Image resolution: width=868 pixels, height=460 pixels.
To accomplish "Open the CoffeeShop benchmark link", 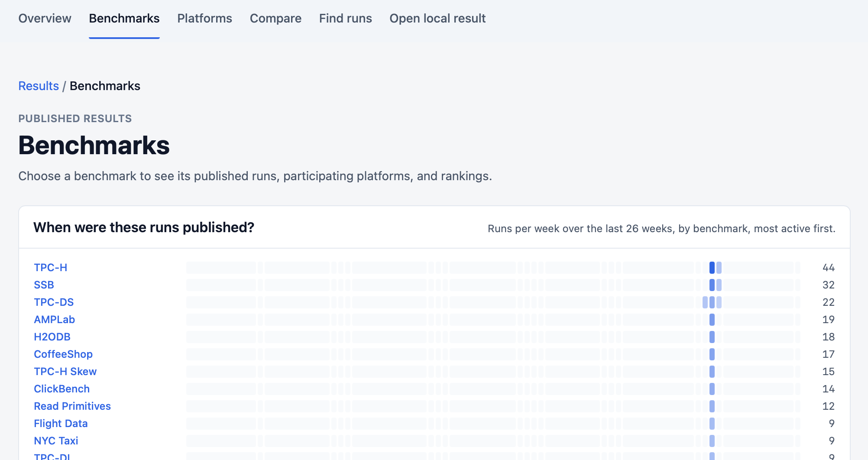I will point(63,354).
